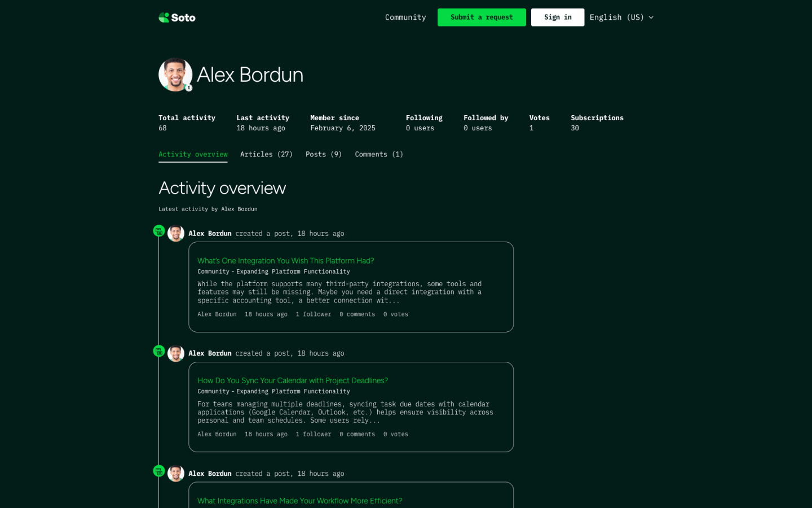Click the badge icon on profile avatar
Image resolution: width=812 pixels, height=508 pixels.
coord(189,88)
